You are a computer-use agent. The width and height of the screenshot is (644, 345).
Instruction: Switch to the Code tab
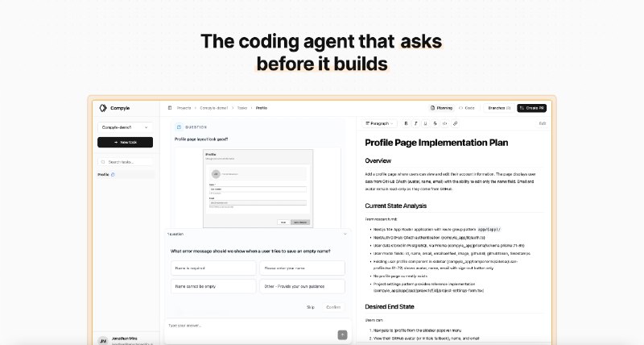click(467, 107)
